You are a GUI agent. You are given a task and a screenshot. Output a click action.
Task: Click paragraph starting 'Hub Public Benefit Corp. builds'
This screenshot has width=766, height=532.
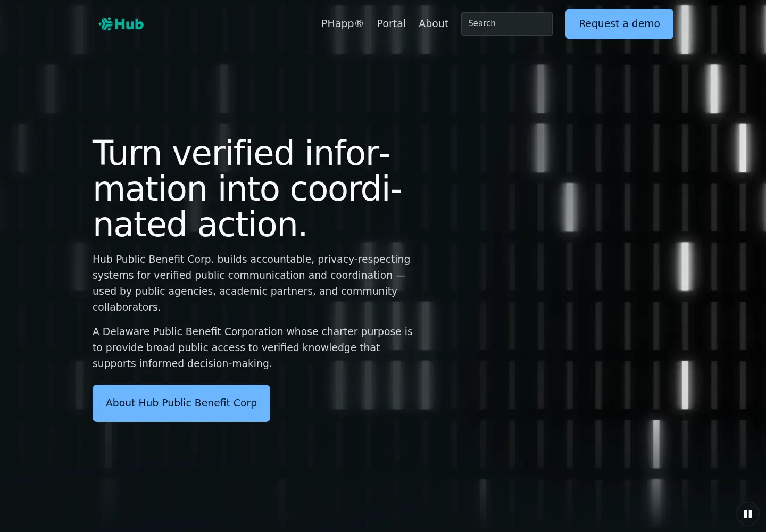tap(253, 283)
